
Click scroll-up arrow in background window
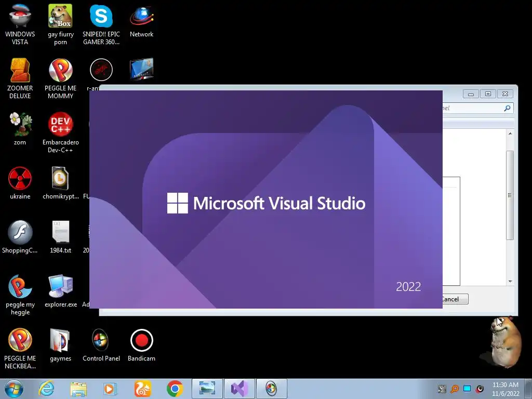click(x=510, y=134)
